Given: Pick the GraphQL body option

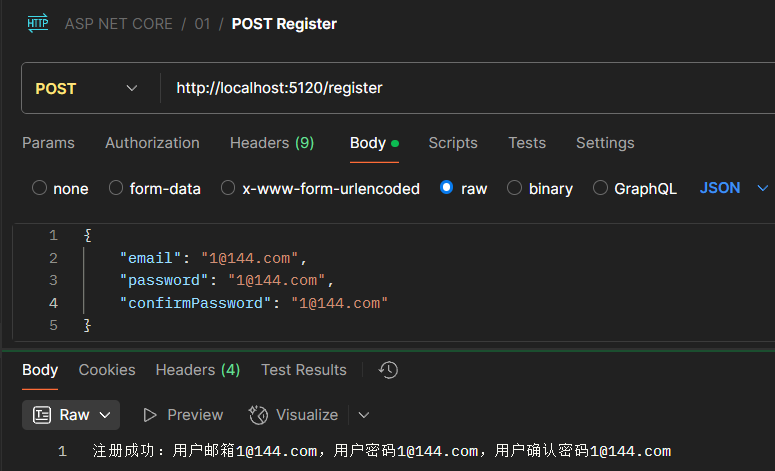Looking at the screenshot, I should tap(601, 188).
